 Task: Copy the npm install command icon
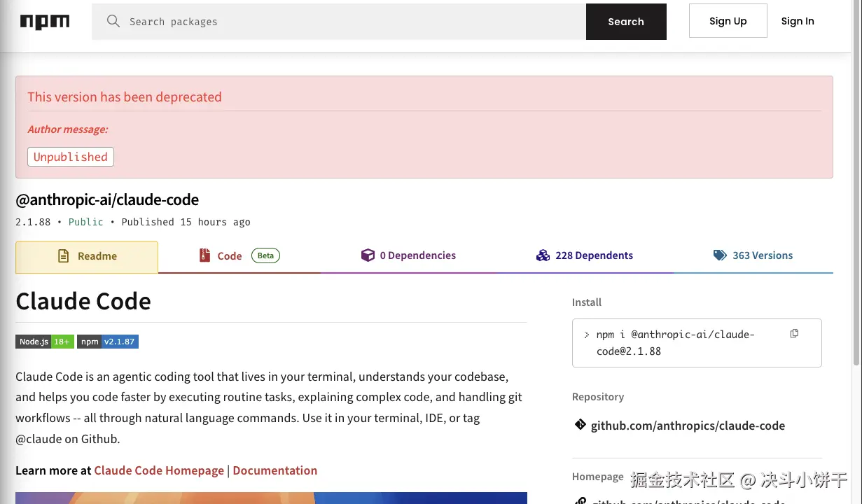pyautogui.click(x=794, y=334)
